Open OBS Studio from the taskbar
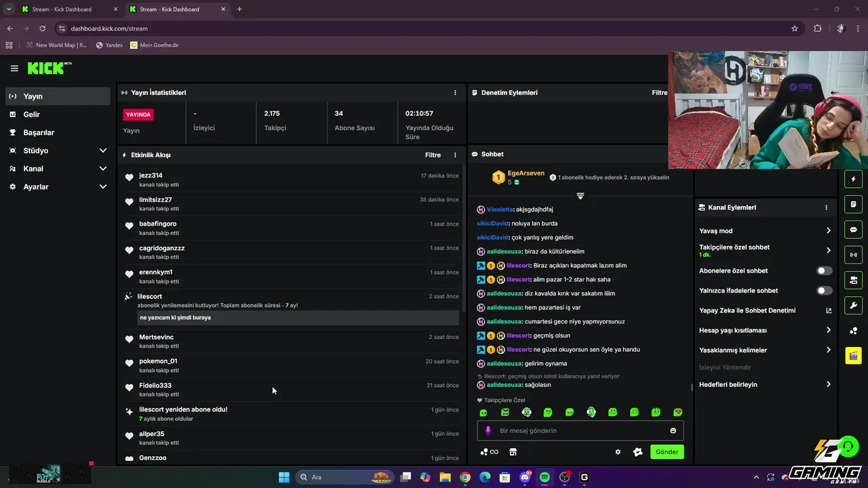 (x=564, y=477)
